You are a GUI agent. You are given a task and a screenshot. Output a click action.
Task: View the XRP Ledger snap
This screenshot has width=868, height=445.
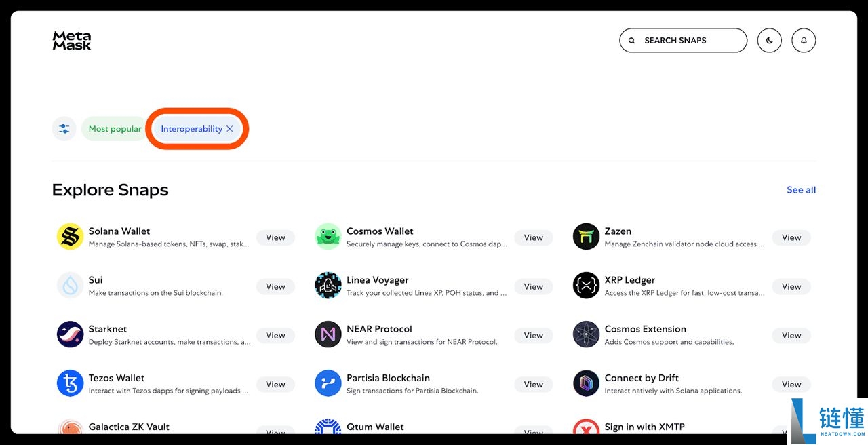[x=791, y=286]
